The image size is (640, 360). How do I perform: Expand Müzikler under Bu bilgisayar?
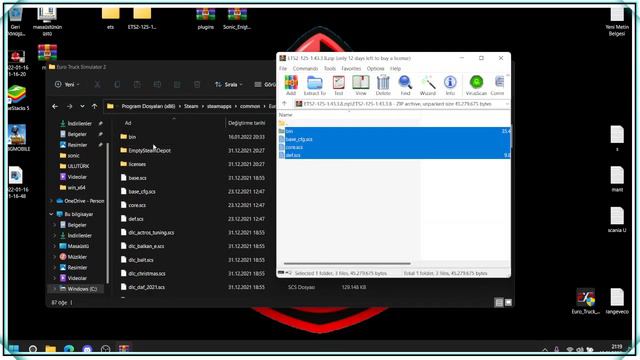(55, 257)
